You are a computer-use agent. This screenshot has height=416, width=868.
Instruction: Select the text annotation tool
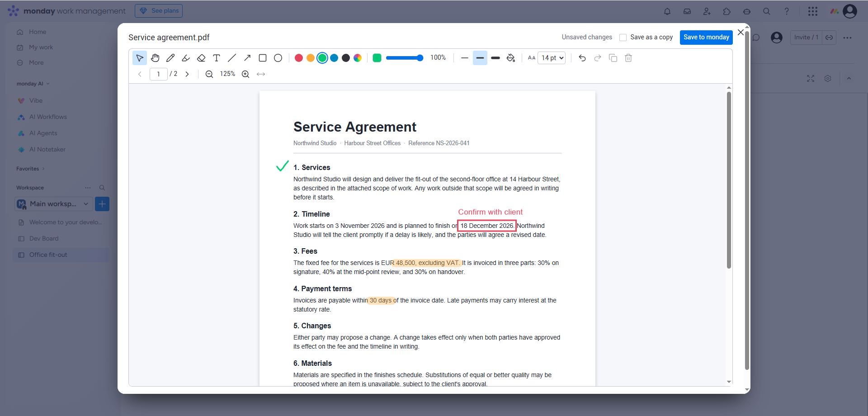[x=217, y=58]
